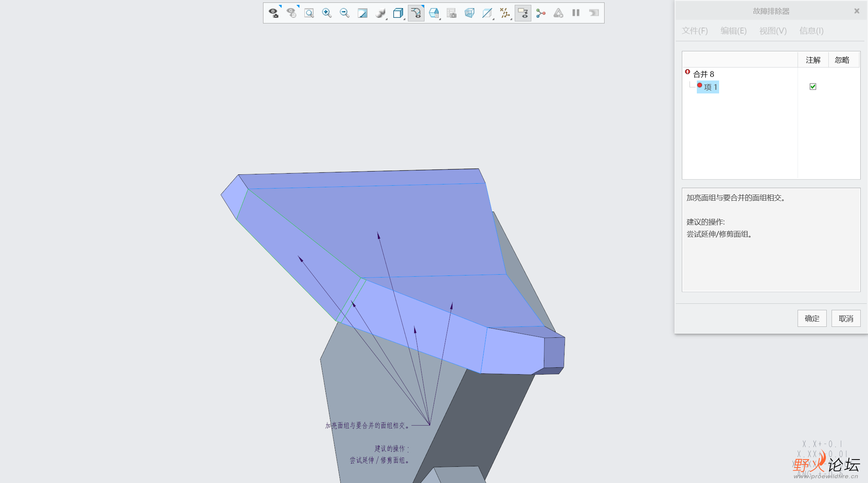Repaint the graphics window from the toolbar
Viewport: 868px width, 483px height.
pyautogui.click(x=363, y=13)
